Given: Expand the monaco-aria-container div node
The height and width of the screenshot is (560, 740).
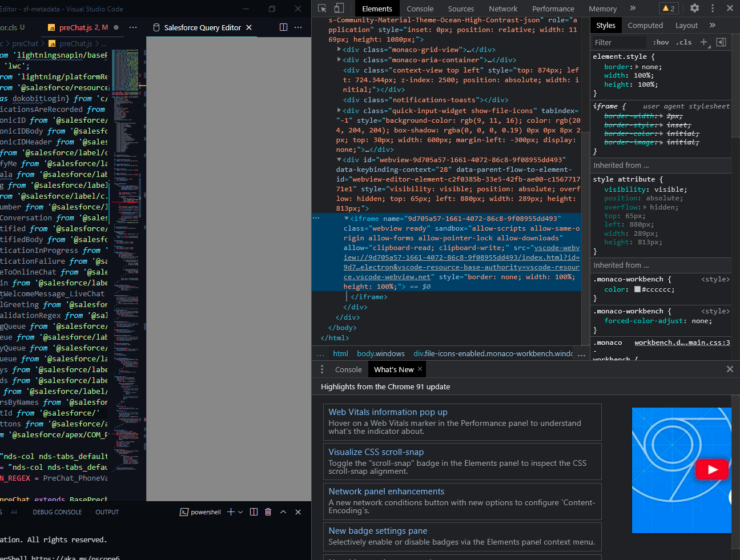Looking at the screenshot, I should [x=339, y=59].
